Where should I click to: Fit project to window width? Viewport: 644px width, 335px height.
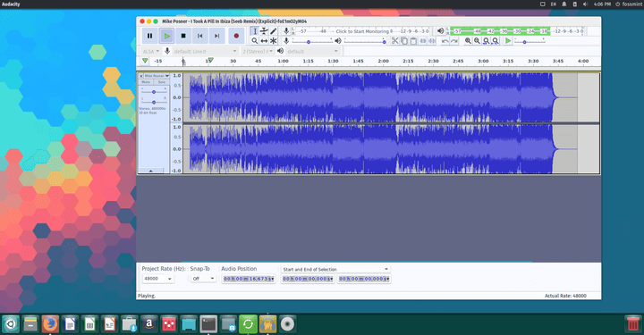click(496, 40)
